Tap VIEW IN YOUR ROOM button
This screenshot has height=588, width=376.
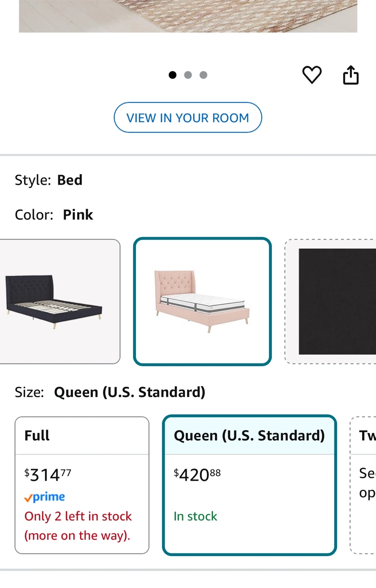[x=188, y=118]
